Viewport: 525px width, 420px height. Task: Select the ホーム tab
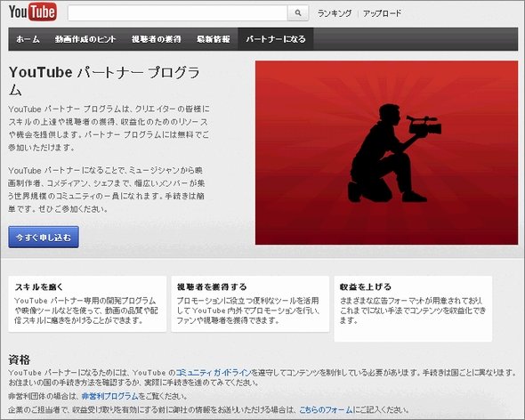(x=28, y=39)
